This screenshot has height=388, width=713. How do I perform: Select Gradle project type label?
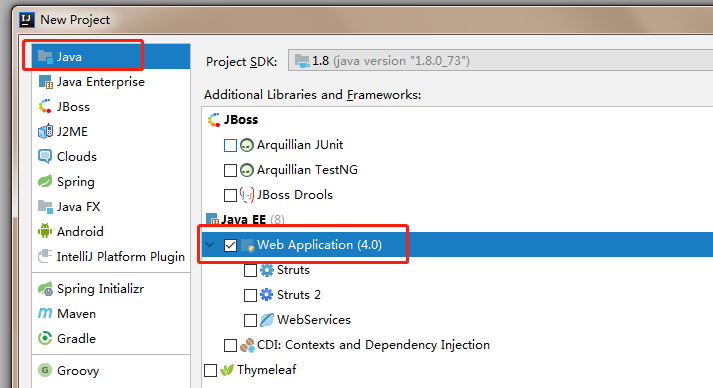click(x=76, y=338)
